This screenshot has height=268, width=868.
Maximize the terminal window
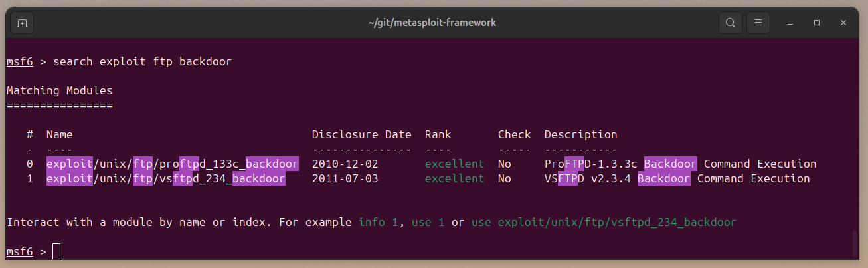[817, 23]
